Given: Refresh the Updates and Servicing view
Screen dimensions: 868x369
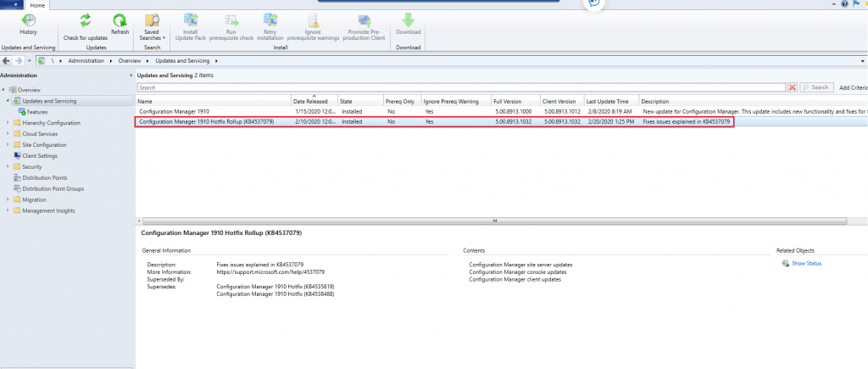Looking at the screenshot, I should coord(120,25).
